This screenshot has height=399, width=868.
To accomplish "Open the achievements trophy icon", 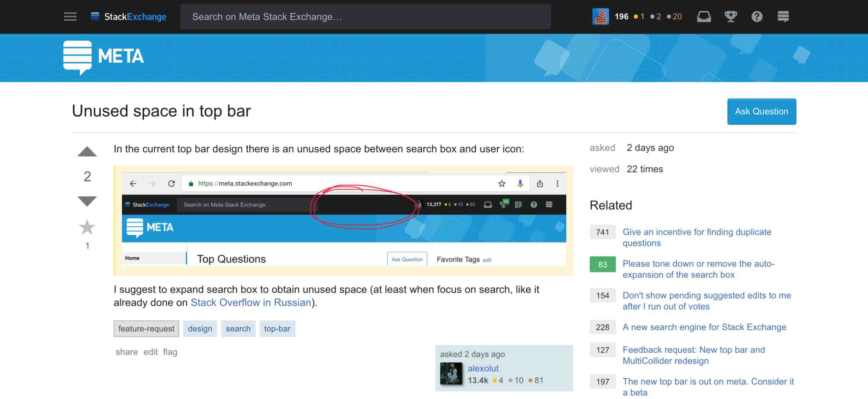I will (730, 17).
